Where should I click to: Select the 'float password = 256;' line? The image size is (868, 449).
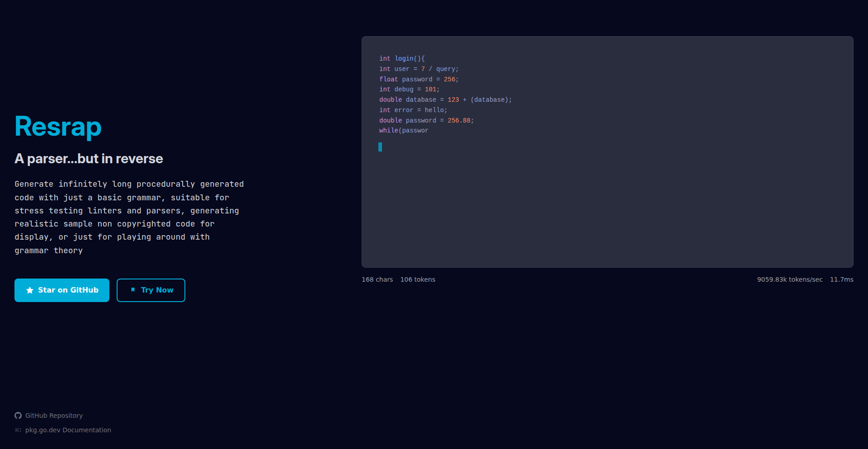coord(419,79)
